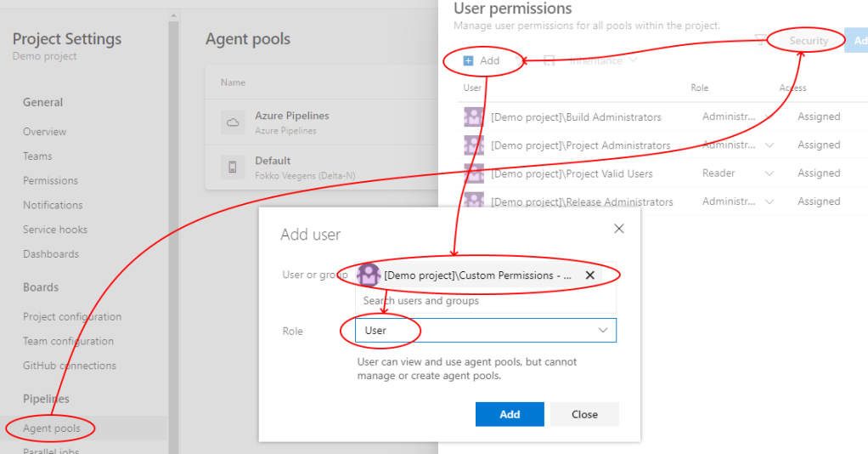This screenshot has width=868, height=454.
Task: Click the Close button in dialog
Action: (x=584, y=414)
